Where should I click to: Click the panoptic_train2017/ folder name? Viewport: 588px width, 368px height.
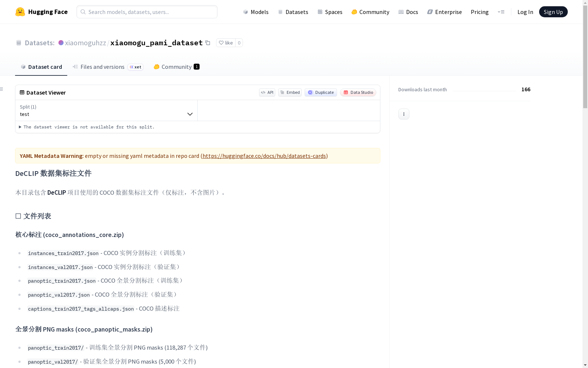[56, 348]
